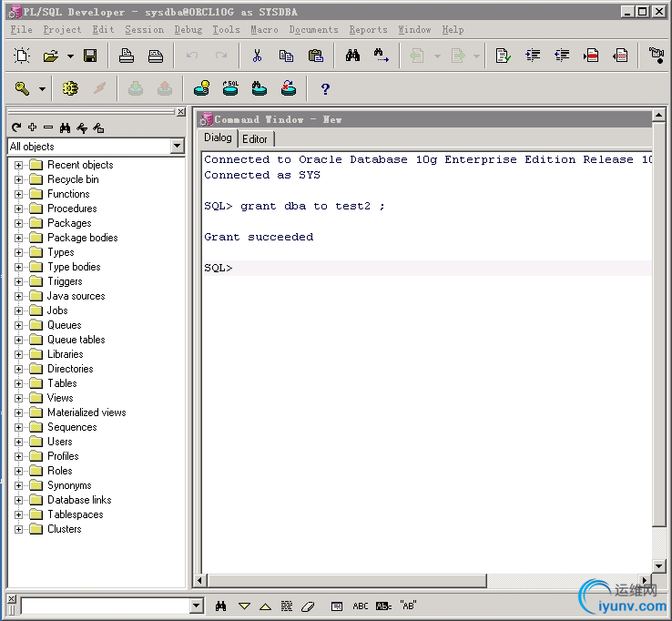Open the bottom search field dropdown
Image resolution: width=672 pixels, height=621 pixels.
[197, 606]
